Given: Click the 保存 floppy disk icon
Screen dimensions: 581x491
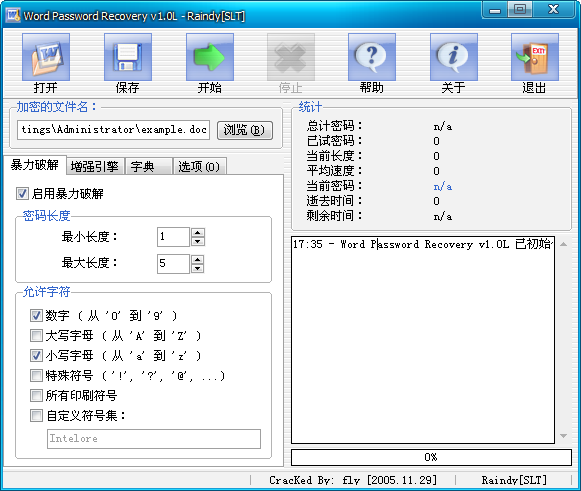Looking at the screenshot, I should tap(128, 57).
